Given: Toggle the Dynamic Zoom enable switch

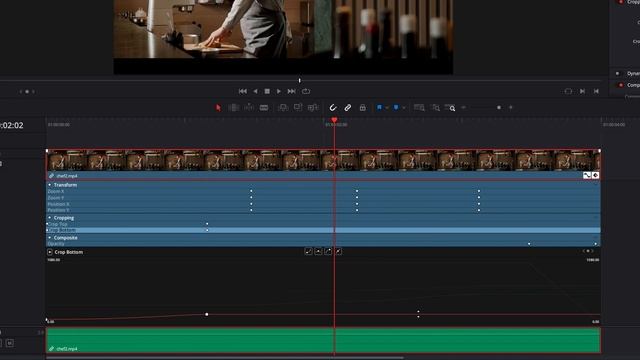Looking at the screenshot, I should point(617,73).
